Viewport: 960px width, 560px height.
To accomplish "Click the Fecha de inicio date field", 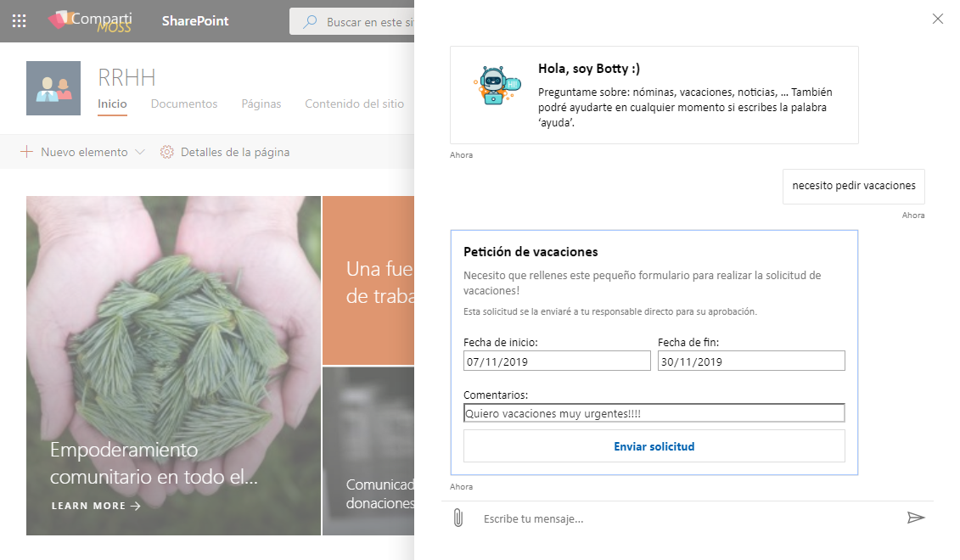I will click(557, 361).
